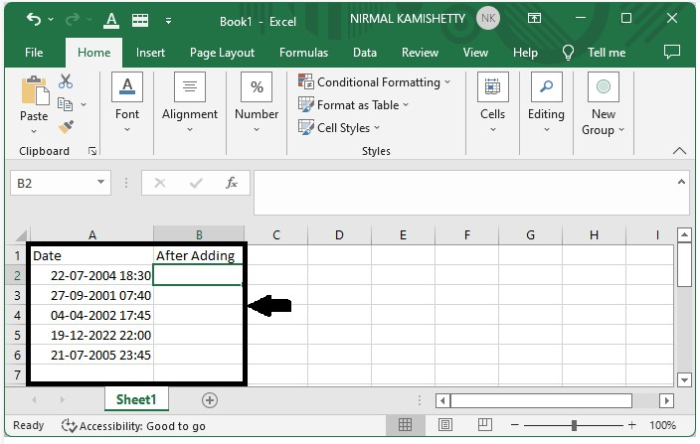Click the horizontal scrollbar right arrow
700x444 pixels.
(667, 400)
